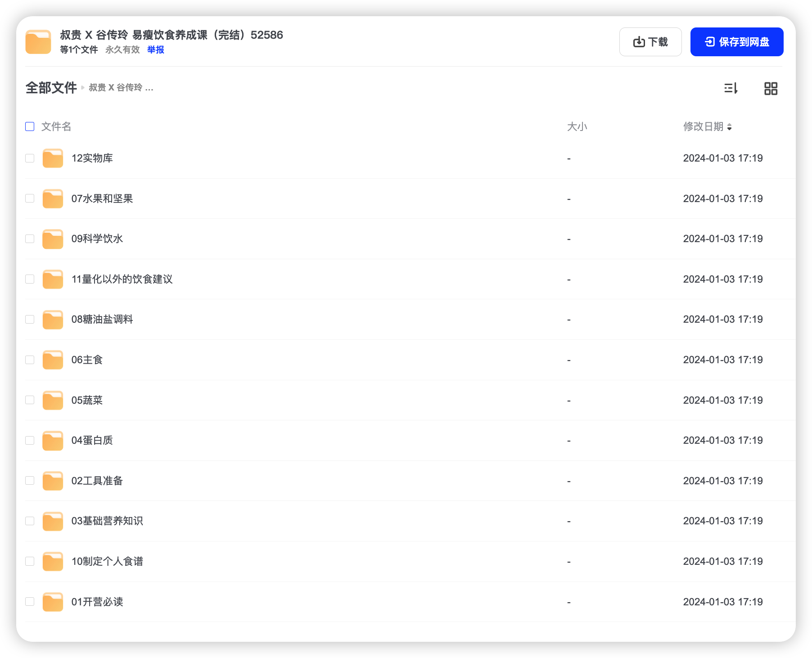Image resolution: width=812 pixels, height=658 pixels.
Task: Open folder name 10制定个人食谱
Action: click(x=107, y=561)
